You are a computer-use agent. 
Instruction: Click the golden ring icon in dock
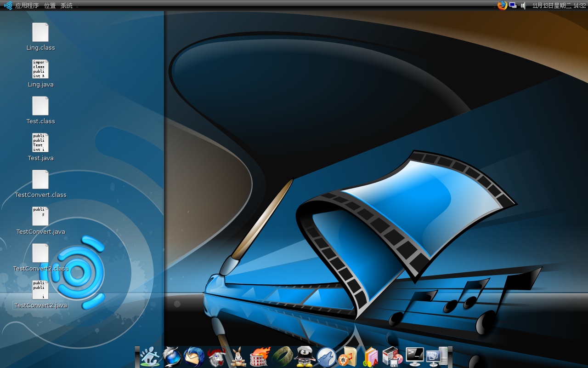point(283,356)
